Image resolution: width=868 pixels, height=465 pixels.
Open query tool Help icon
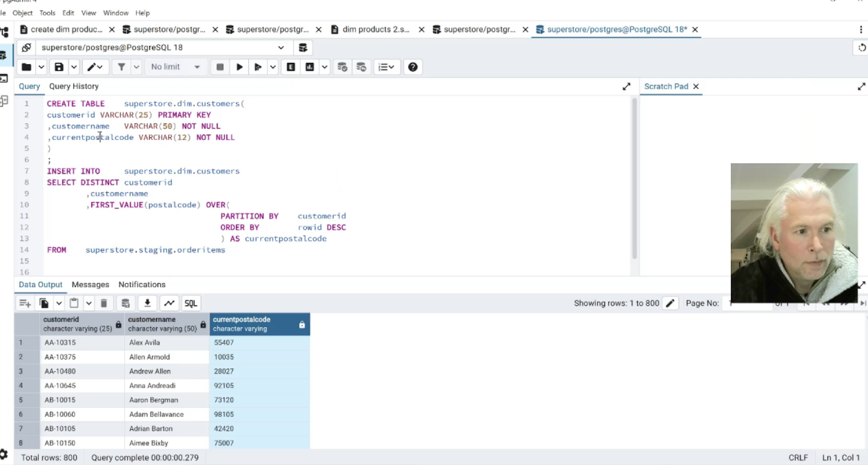[413, 67]
